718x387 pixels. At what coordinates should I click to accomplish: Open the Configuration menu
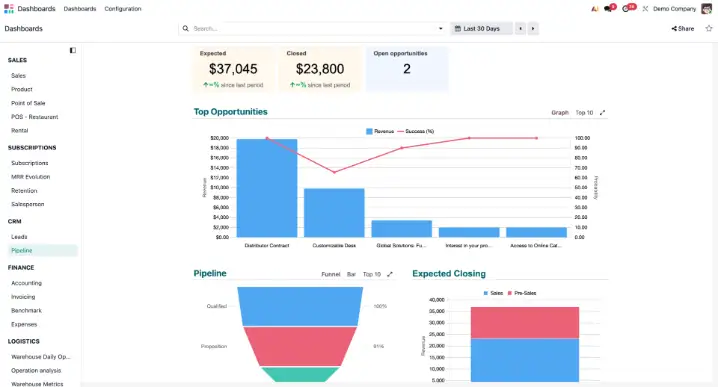click(x=123, y=9)
